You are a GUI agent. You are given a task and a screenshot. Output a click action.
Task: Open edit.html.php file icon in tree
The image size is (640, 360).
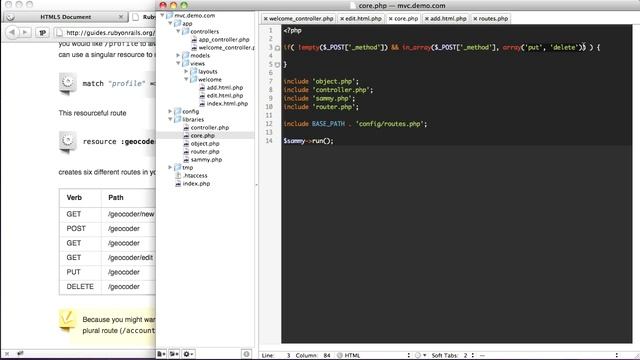pos(202,96)
